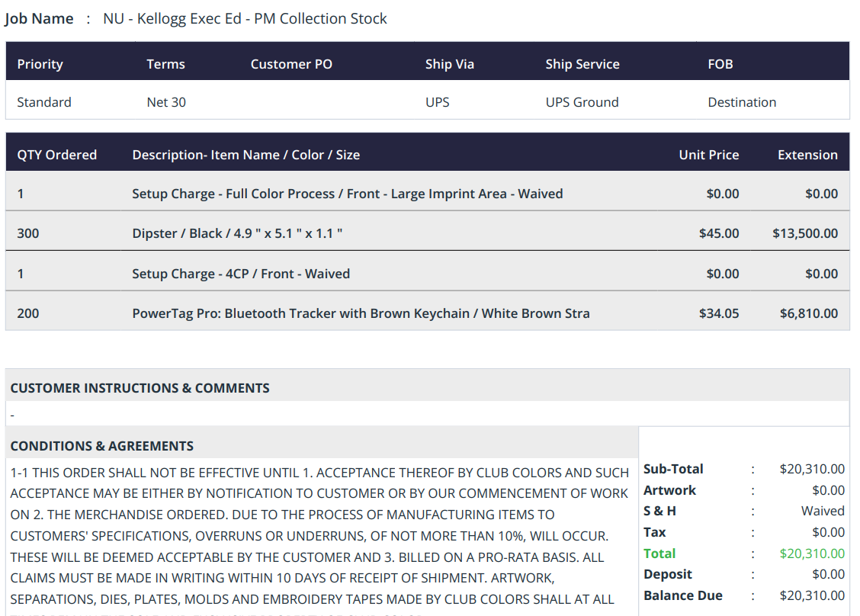Image resolution: width=860 pixels, height=616 pixels.
Task: Click the conditions paragraph starting '1-1 THIS ORDER'
Action: tap(319, 541)
